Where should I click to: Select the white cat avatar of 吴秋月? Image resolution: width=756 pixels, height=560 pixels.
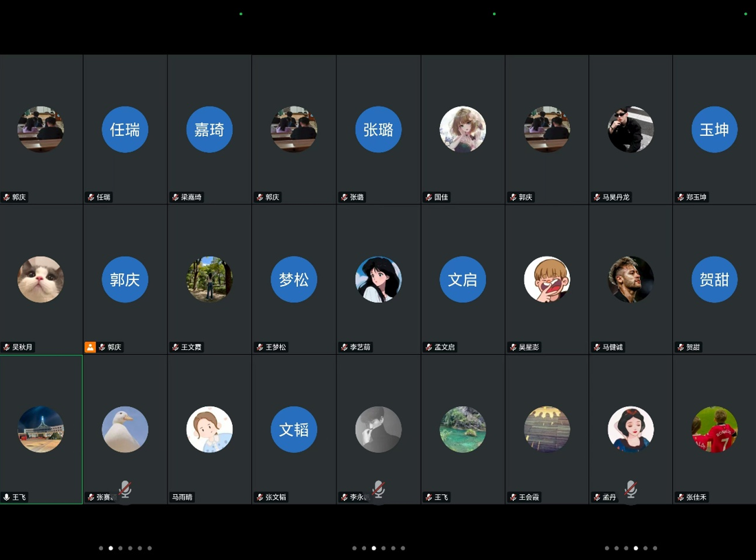41,279
